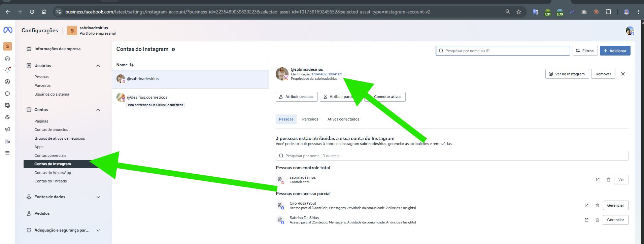Image resolution: width=644 pixels, height=244 pixels.
Task: Click trash icon for Ciro Rosa
Action: (597, 205)
